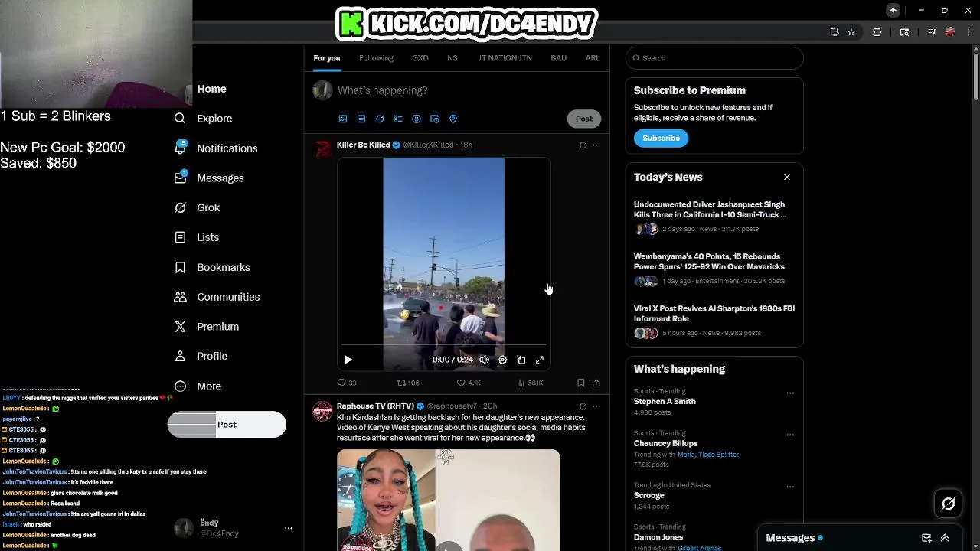Open Grok from the sidebar
Image resolution: width=980 pixels, height=551 pixels.
[x=197, y=207]
